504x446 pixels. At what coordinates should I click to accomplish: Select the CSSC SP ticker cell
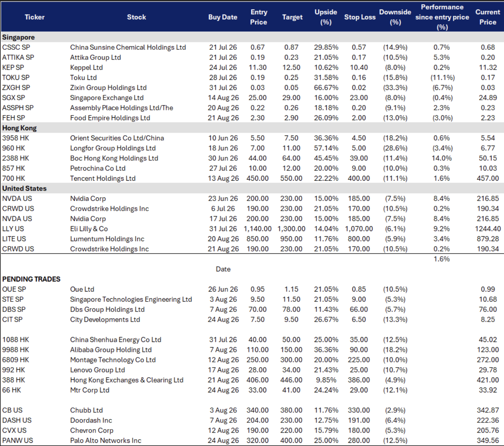click(16, 47)
